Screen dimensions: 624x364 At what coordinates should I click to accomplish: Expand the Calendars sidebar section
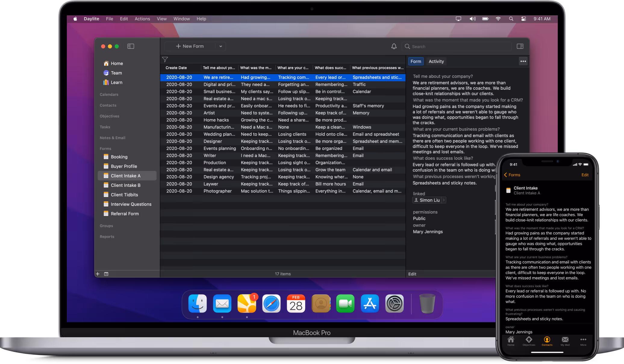point(109,94)
